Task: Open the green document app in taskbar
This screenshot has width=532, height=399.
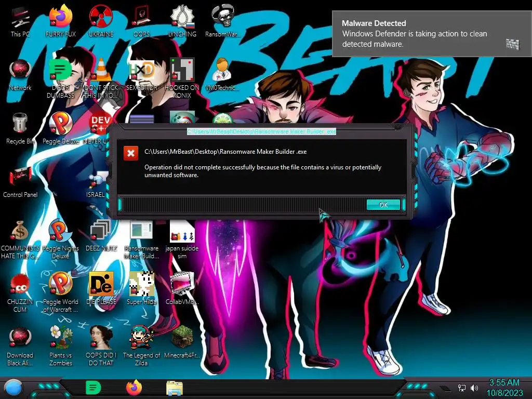Action: click(93, 388)
